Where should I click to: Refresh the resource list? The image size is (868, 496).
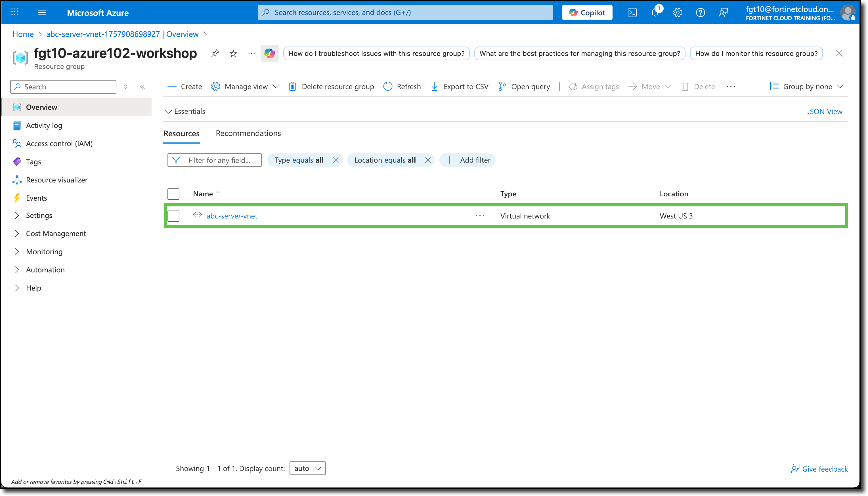coord(402,86)
